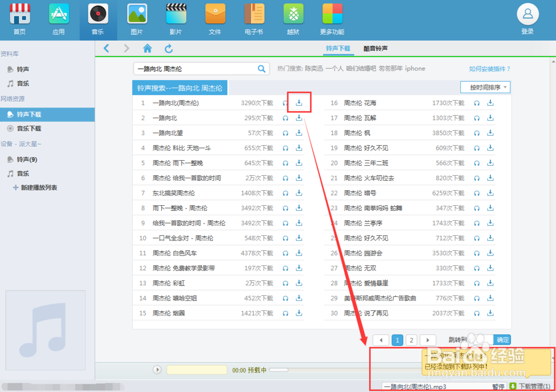Download 周杰伦 花海 ringtone
This screenshot has height=392, width=556.
click(x=490, y=102)
